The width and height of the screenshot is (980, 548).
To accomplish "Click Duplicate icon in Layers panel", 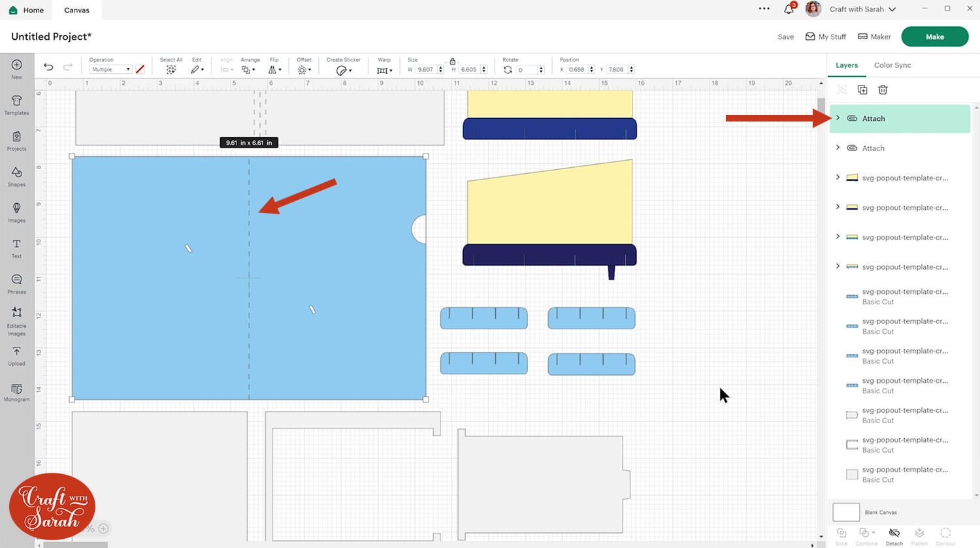I will pos(862,89).
